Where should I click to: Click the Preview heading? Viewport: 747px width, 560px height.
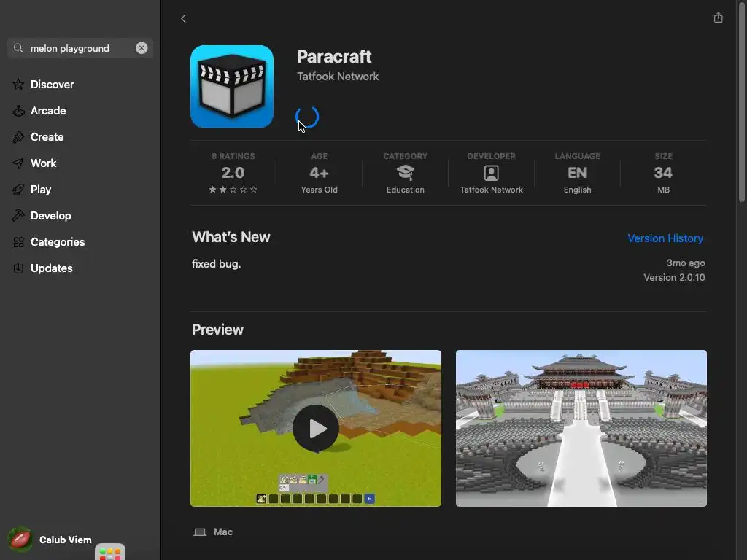coord(217,330)
